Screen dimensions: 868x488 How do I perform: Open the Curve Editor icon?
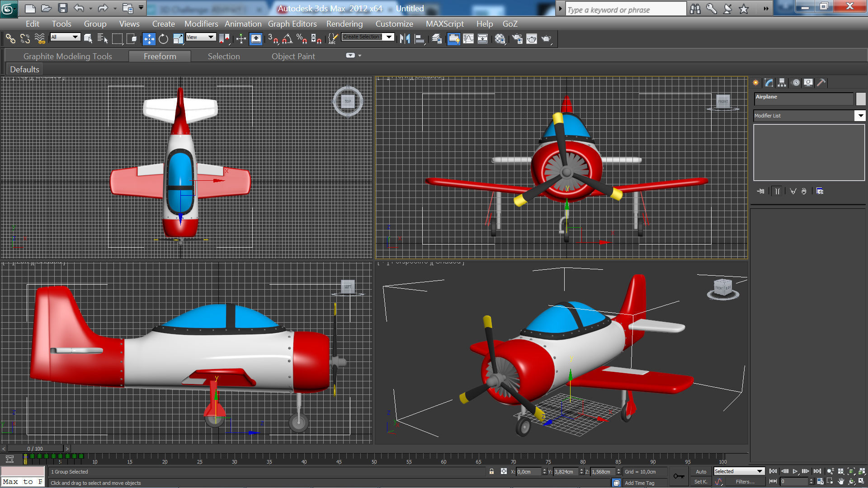468,39
